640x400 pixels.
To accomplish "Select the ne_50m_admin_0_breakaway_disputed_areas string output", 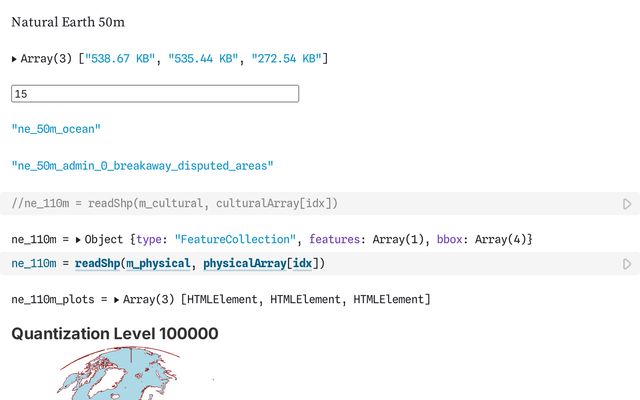I will 142,165.
